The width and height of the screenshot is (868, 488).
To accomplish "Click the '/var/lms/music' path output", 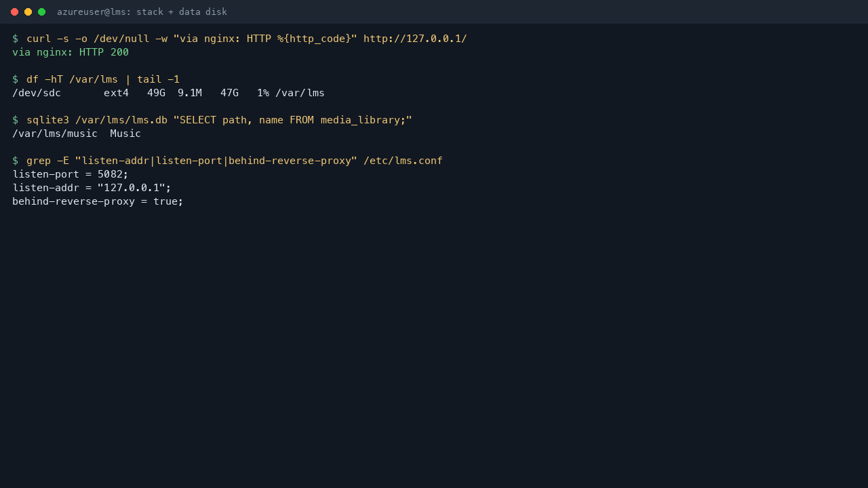I will click(x=55, y=134).
